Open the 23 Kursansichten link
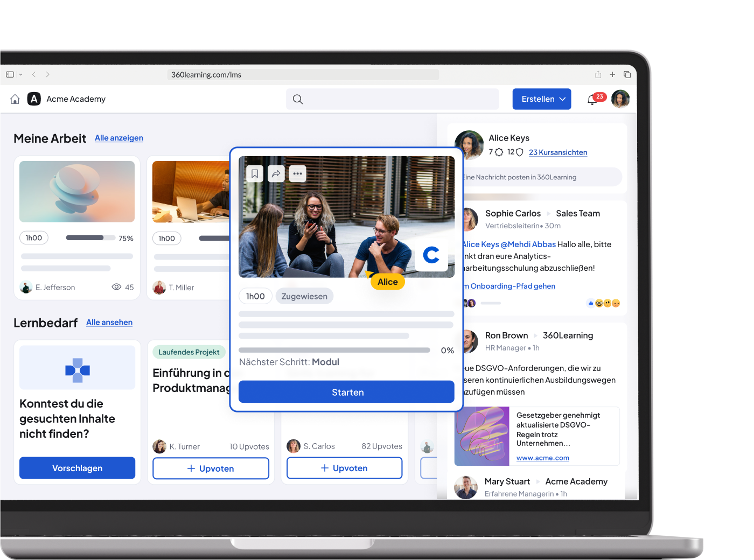Image resolution: width=754 pixels, height=560 pixels. click(557, 152)
